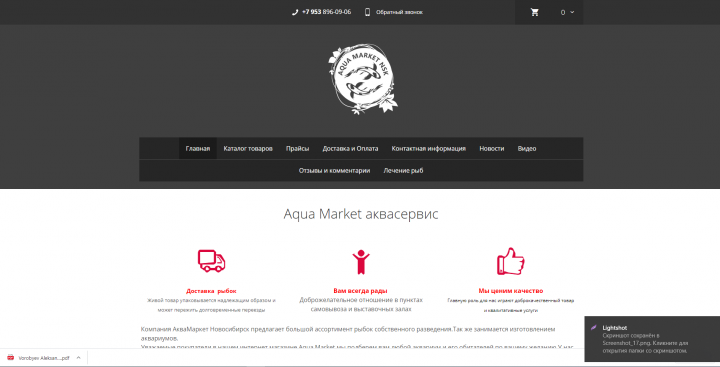
Task: Click the Мы ценим качество heading
Action: [x=511, y=291]
